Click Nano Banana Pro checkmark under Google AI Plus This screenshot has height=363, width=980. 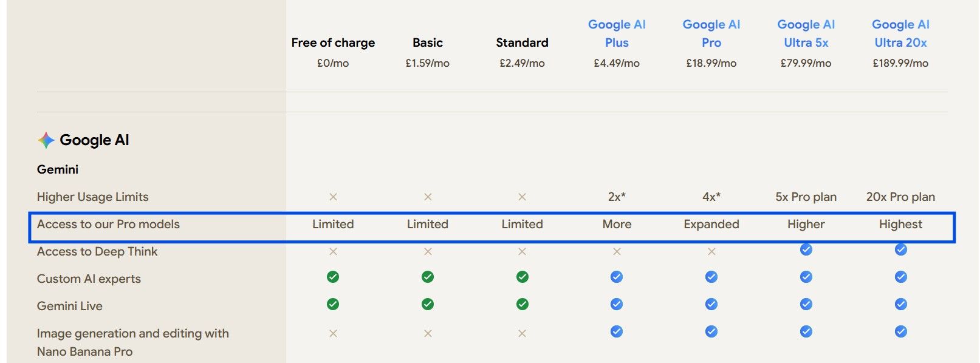coord(617,331)
